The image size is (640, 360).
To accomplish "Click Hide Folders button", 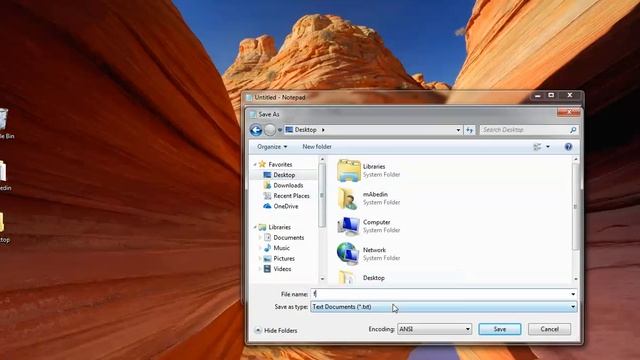I will click(276, 330).
